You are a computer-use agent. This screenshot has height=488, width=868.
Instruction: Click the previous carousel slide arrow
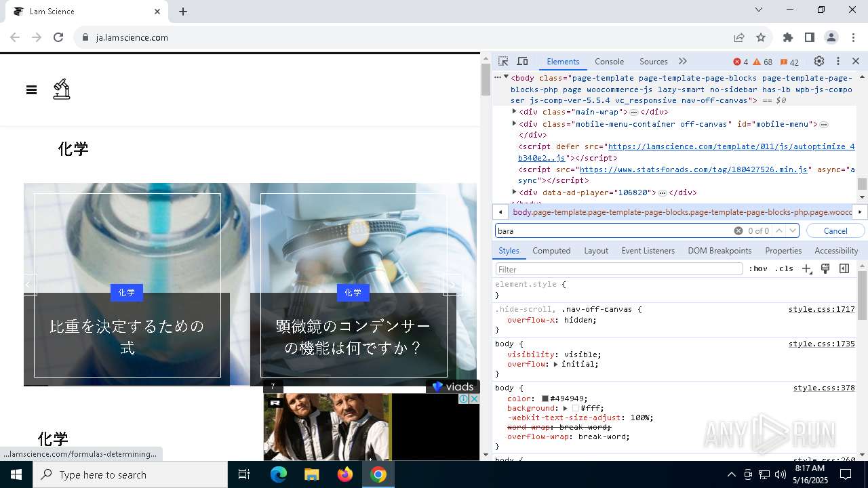28,284
